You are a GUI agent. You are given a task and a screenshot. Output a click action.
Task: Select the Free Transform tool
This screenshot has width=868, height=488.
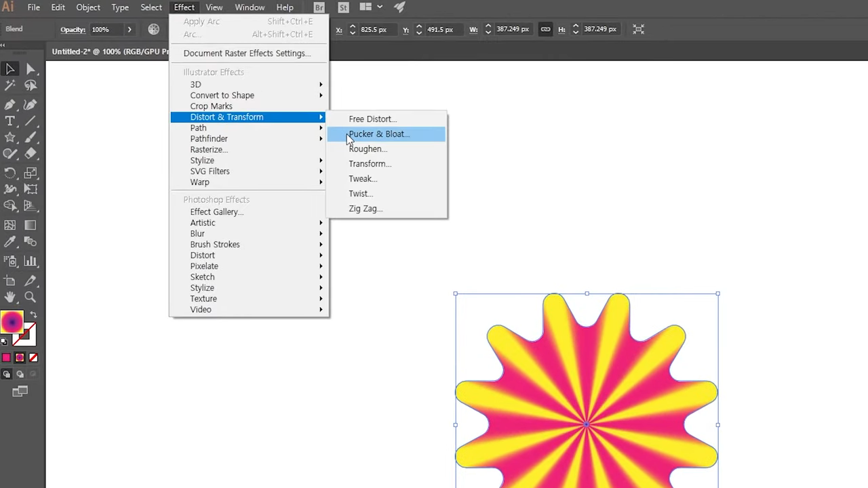(31, 190)
